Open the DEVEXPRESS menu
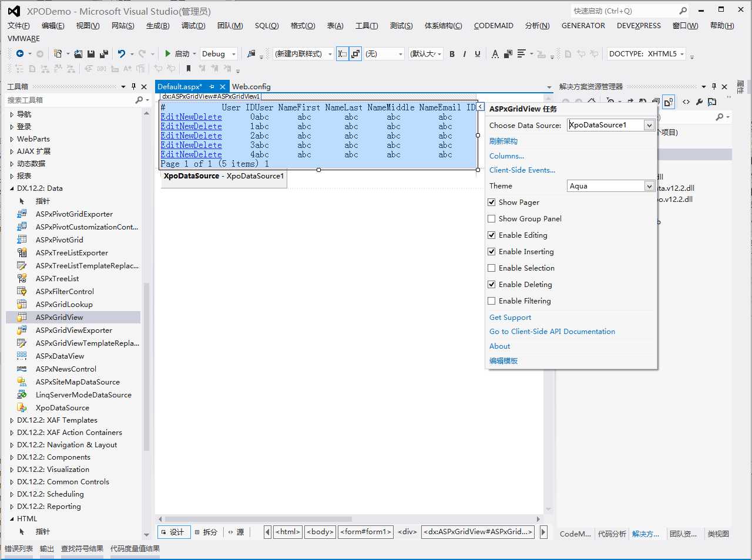The width and height of the screenshot is (752, 560). coord(639,25)
